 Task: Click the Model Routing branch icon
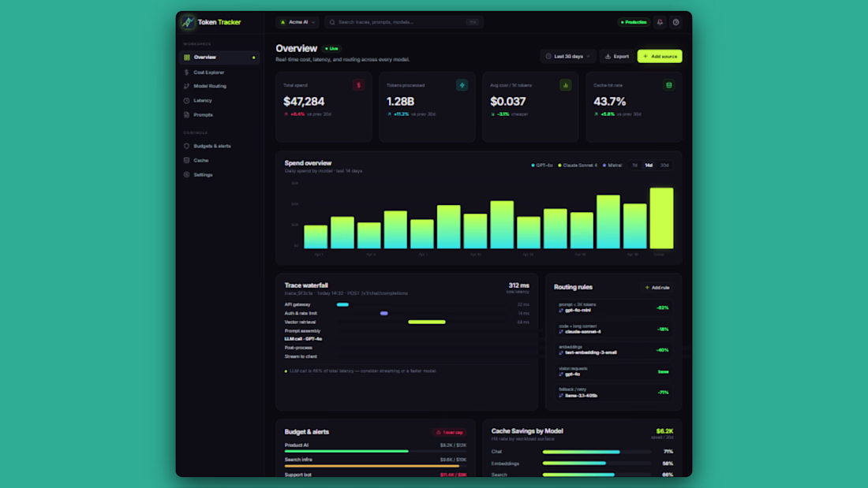pos(186,86)
